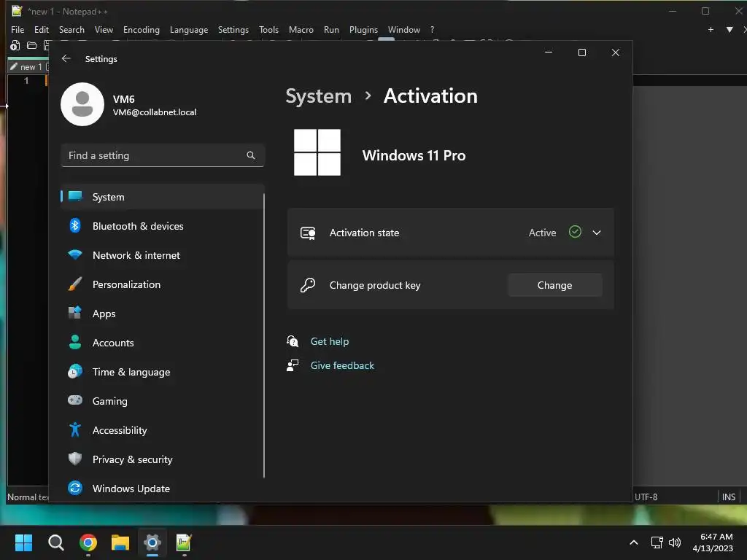Open the Notepad++ Edit menu
Image resolution: width=747 pixels, height=560 pixels.
pos(42,29)
